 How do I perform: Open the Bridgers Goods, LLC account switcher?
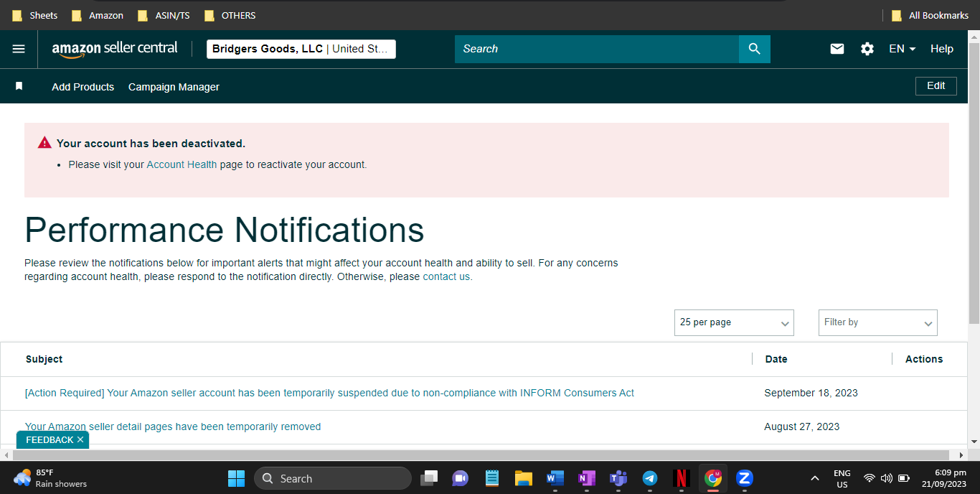(x=301, y=49)
